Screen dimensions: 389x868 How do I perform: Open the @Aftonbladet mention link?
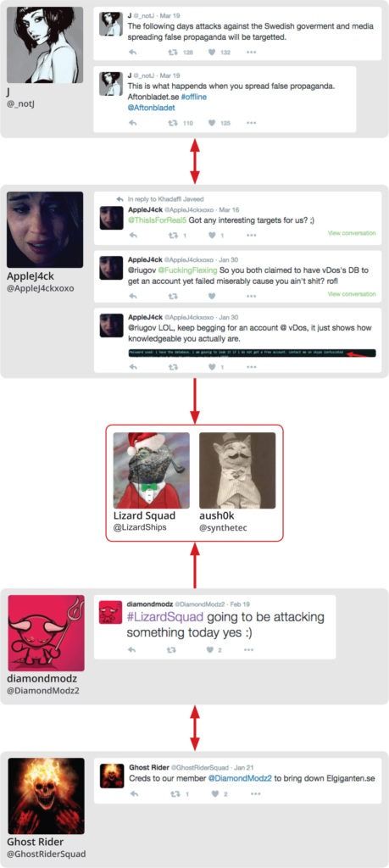coord(151,108)
